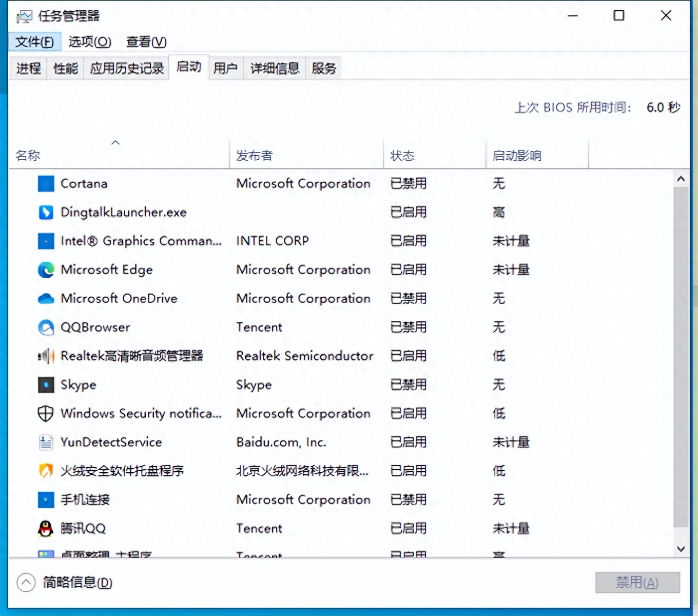Click the Realtek audio manager speaker icon
698x616 pixels.
46,356
